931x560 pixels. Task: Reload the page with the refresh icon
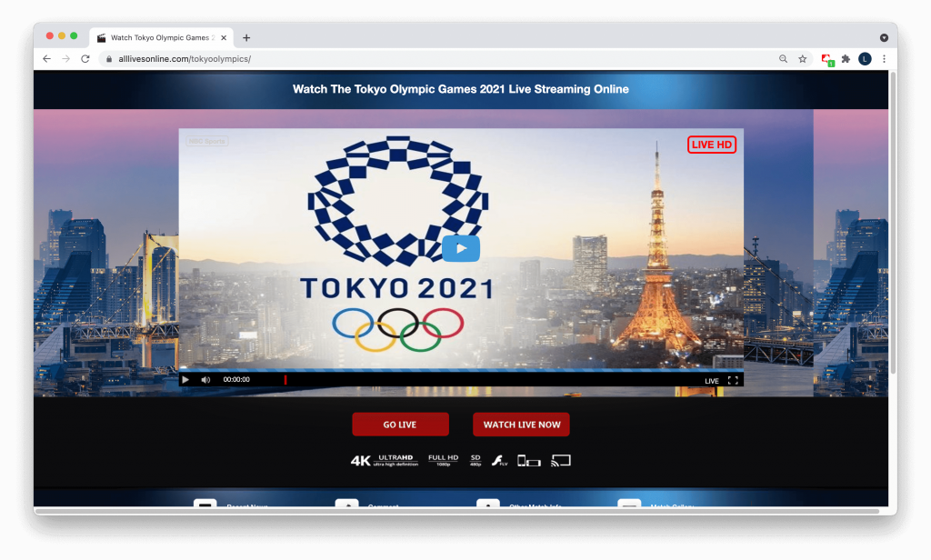[x=85, y=59]
